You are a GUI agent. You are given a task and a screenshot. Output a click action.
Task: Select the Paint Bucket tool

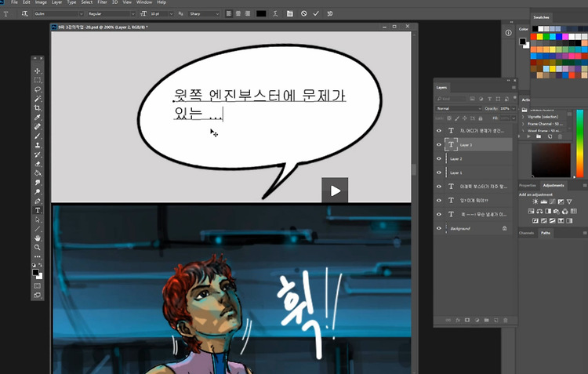(38, 173)
